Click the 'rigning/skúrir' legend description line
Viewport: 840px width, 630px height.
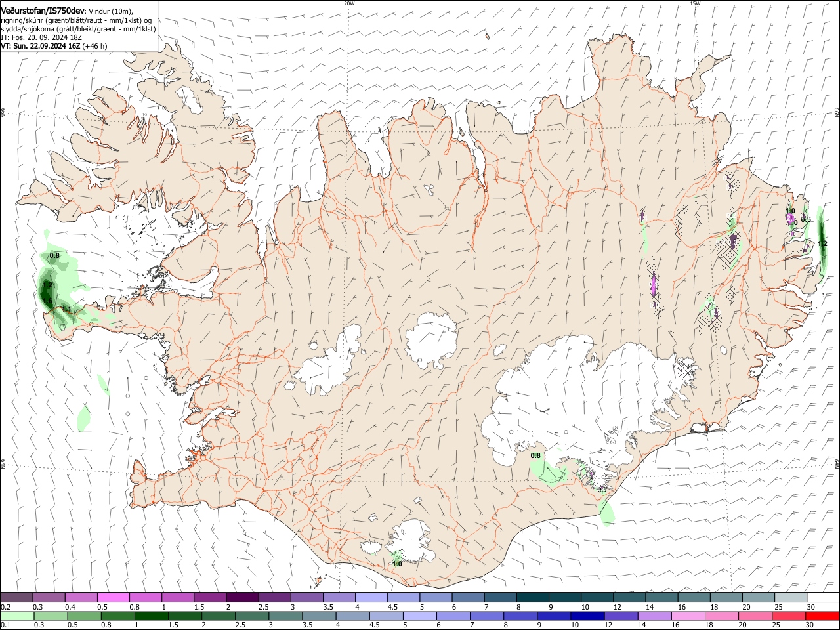point(77,20)
